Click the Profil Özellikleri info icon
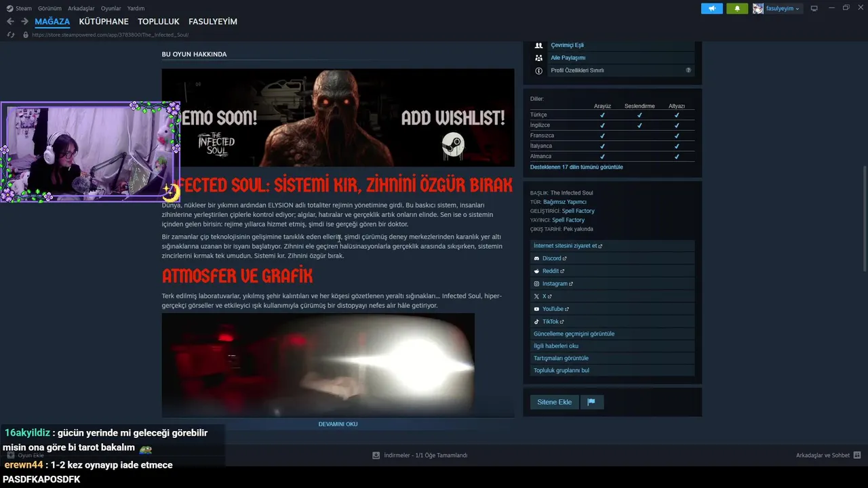 click(x=538, y=70)
